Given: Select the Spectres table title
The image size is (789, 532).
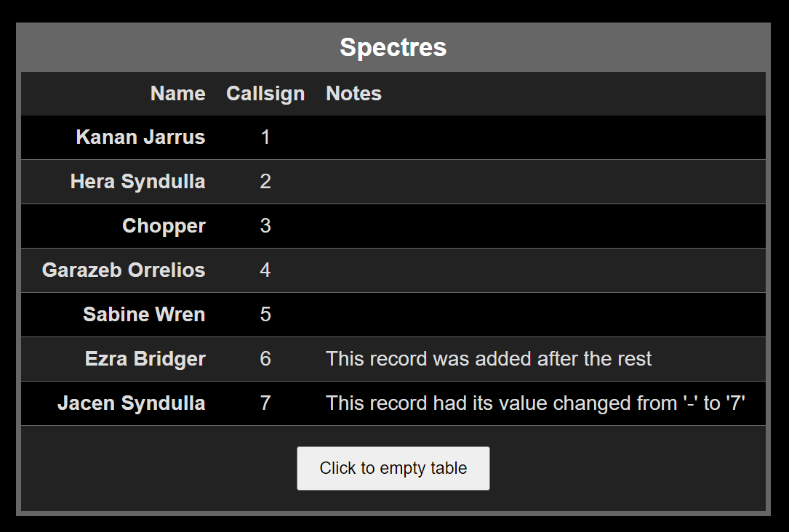Looking at the screenshot, I should (393, 47).
